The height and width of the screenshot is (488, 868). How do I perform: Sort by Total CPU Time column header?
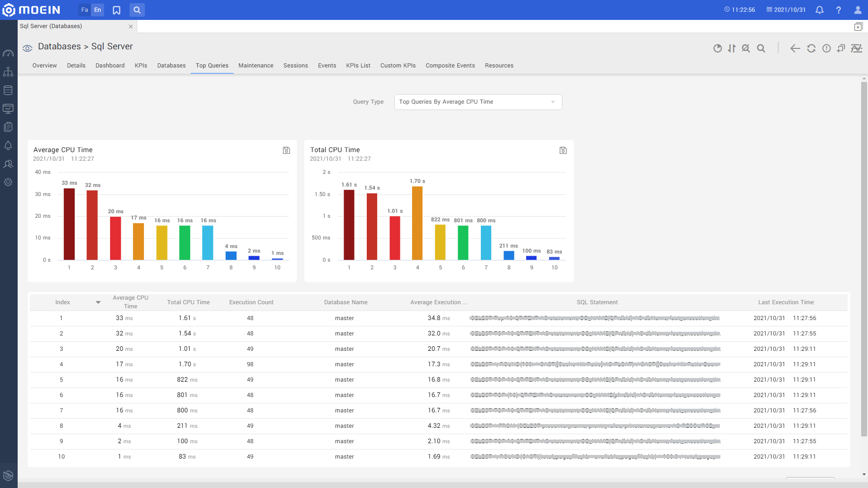[x=188, y=302]
